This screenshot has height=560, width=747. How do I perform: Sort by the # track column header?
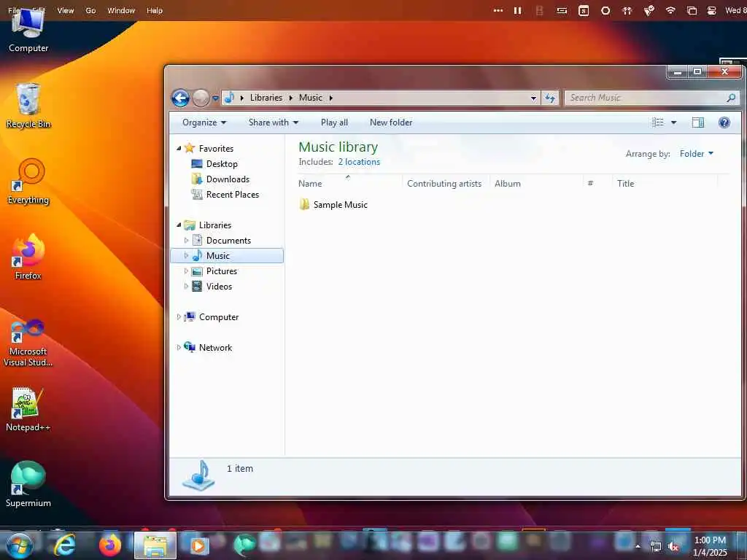[x=597, y=183]
